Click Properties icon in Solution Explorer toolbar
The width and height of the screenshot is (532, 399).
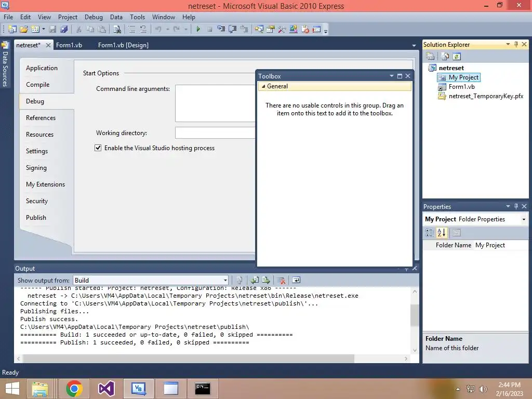(x=430, y=56)
